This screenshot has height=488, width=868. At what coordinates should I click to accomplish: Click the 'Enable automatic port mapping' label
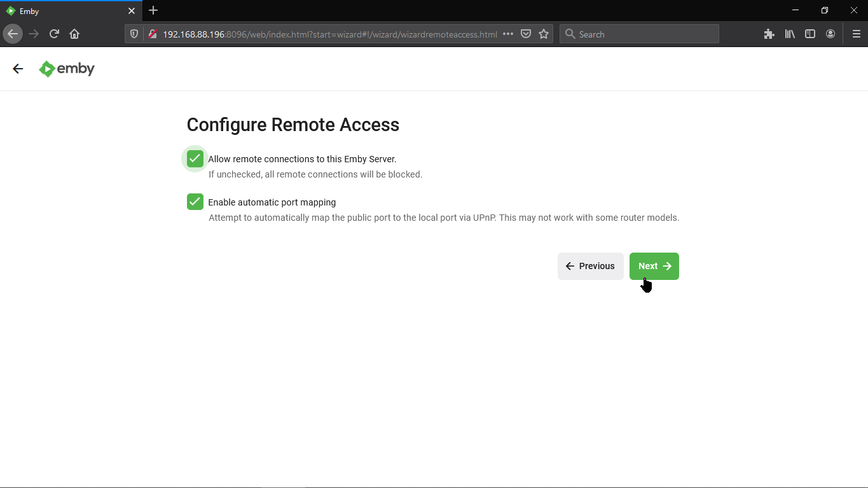point(272,202)
